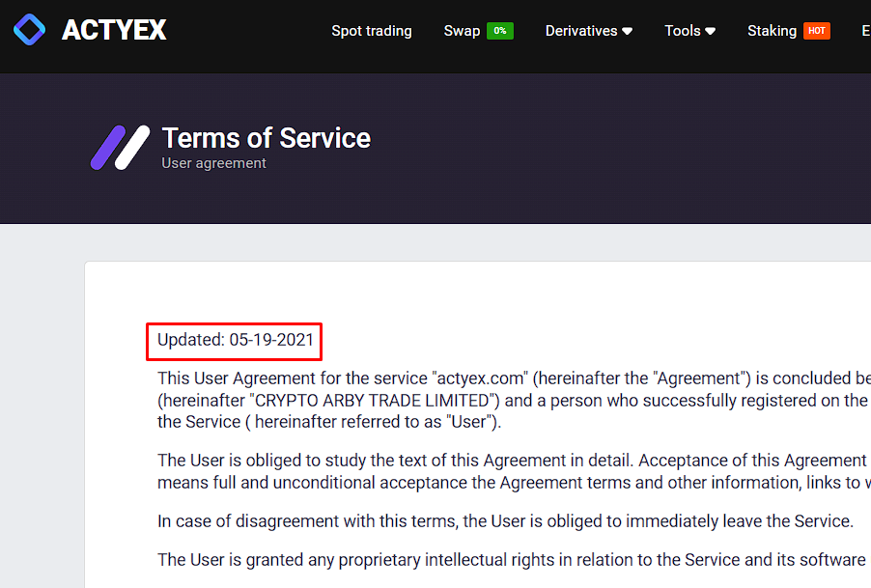The width and height of the screenshot is (871, 588).
Task: Open the Derivatives menu label
Action: click(x=581, y=31)
